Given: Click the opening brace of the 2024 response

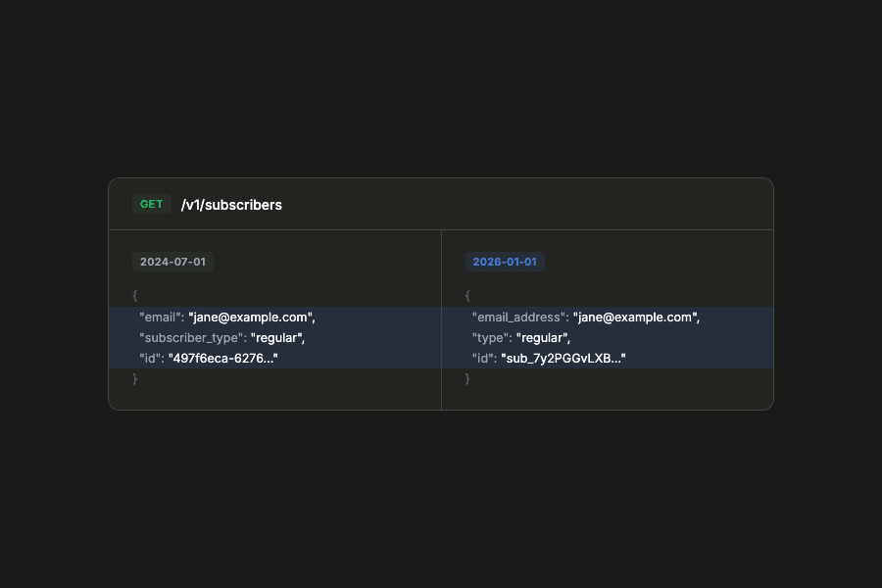Looking at the screenshot, I should pyautogui.click(x=133, y=295).
